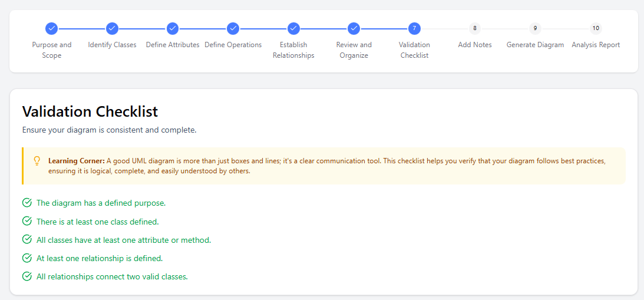
Task: Click check icon for defined purpose item
Action: point(27,203)
